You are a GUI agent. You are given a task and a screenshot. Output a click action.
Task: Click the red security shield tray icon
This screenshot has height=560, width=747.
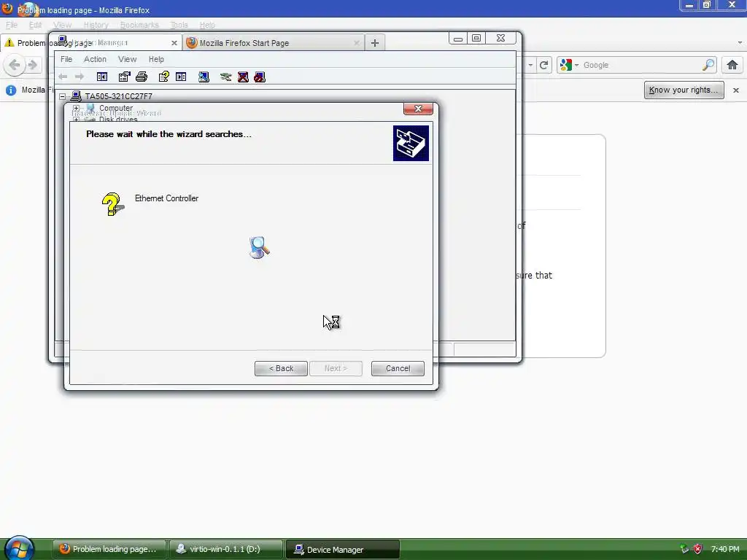pyautogui.click(x=698, y=549)
